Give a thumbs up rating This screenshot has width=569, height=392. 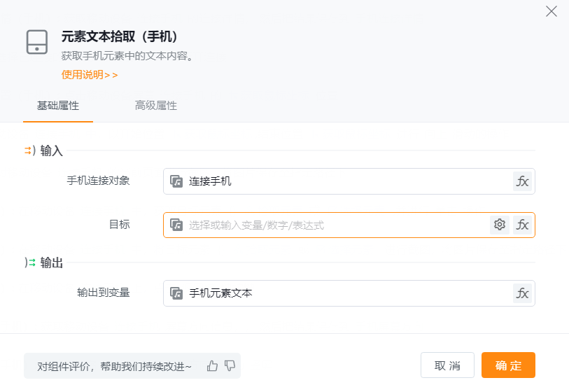[x=213, y=365]
